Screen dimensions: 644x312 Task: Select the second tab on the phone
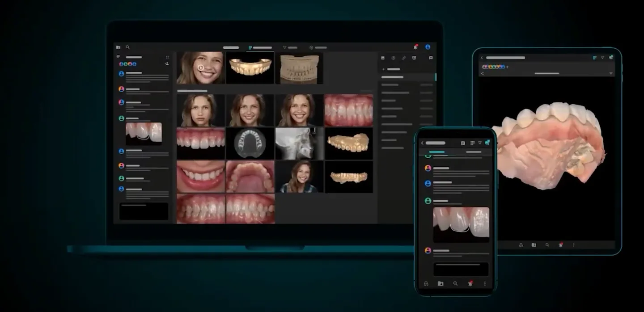[x=474, y=152]
